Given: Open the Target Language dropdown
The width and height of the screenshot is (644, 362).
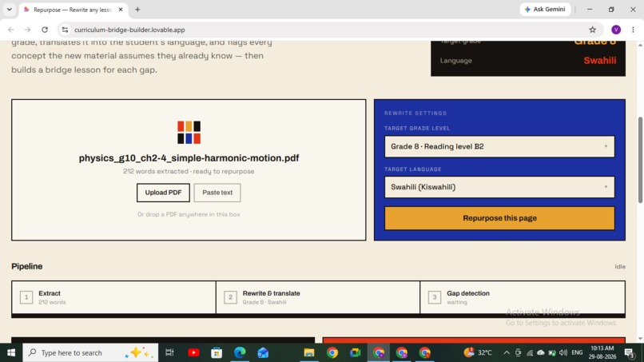Looking at the screenshot, I should (499, 187).
